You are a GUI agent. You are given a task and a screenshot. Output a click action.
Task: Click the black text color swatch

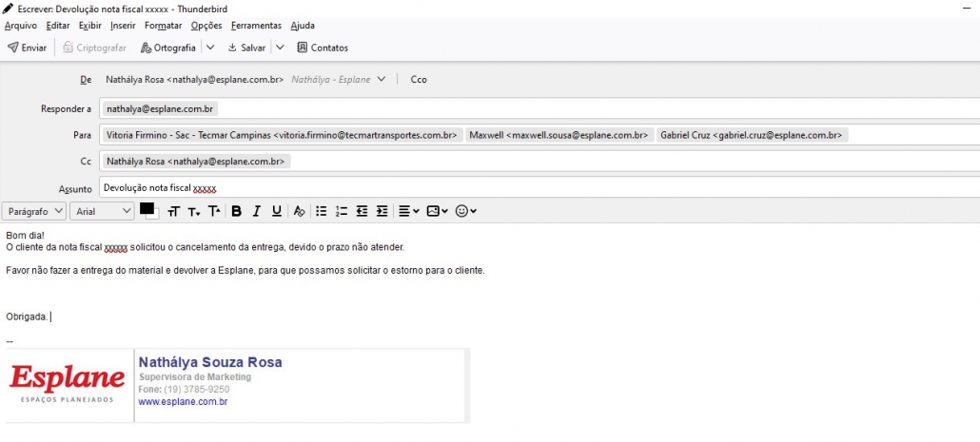(147, 209)
